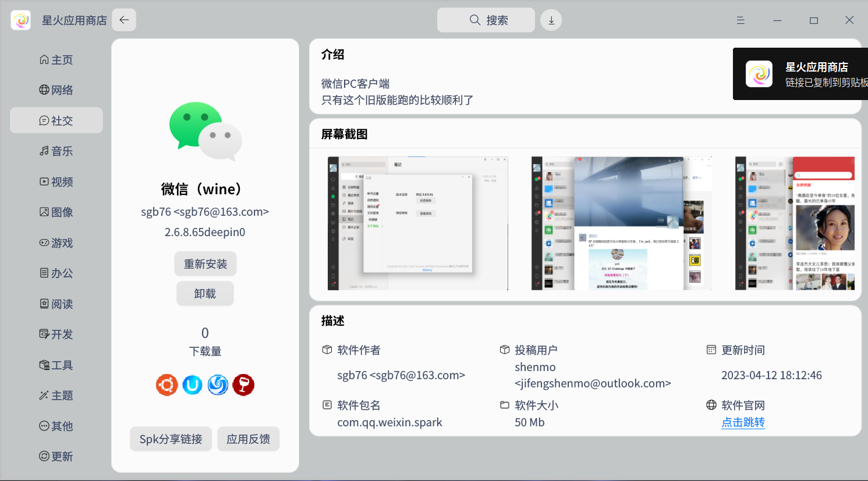Select the 更新 sidebar entry
Viewport: 868px width, 481px height.
(56, 456)
